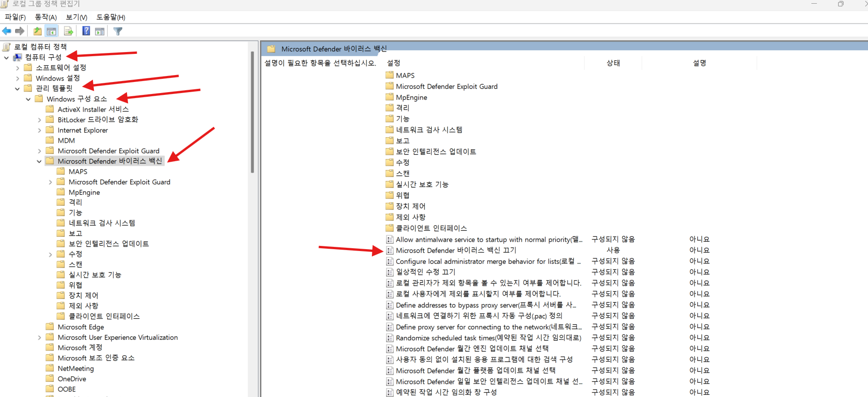
Task: Expand the 소프트웨어 설정 node
Action: pyautogui.click(x=17, y=68)
